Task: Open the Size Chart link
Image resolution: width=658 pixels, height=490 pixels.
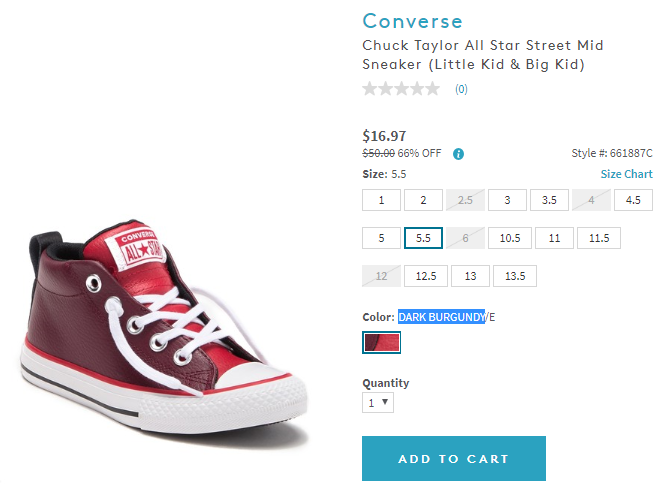Action: click(626, 174)
